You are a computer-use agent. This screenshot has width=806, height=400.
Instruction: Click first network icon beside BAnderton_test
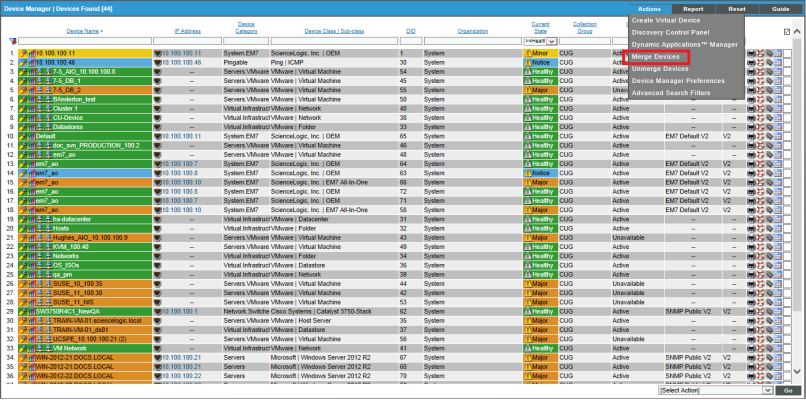pos(38,100)
